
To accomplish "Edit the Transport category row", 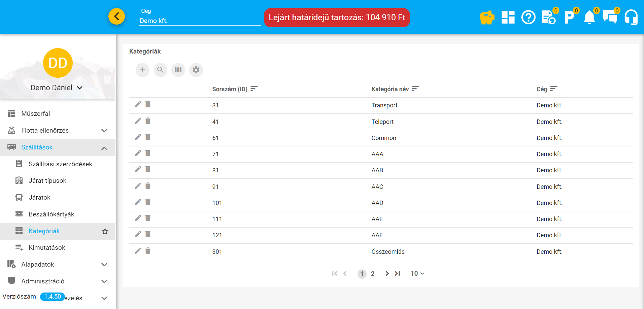I will tap(138, 105).
